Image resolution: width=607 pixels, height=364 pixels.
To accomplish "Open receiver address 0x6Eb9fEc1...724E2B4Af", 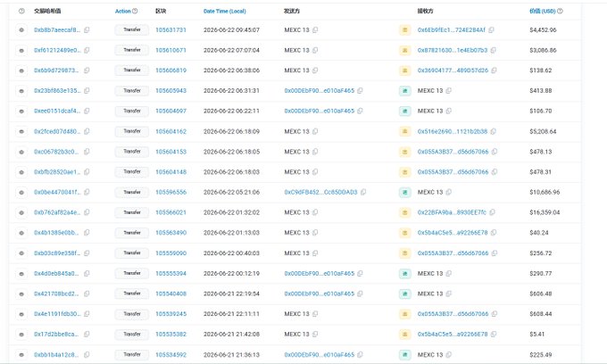I will (452, 29).
